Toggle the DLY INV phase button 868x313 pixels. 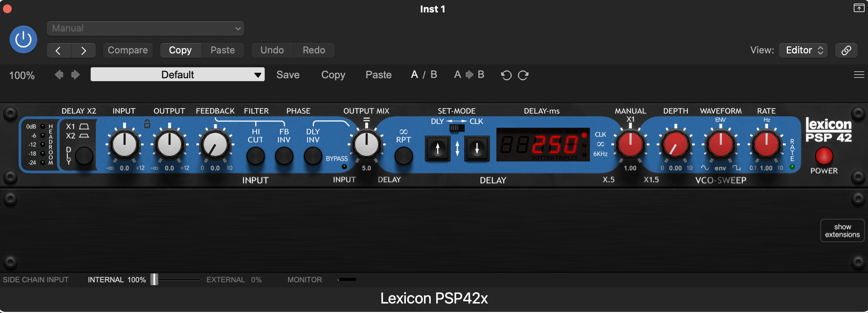pos(313,156)
